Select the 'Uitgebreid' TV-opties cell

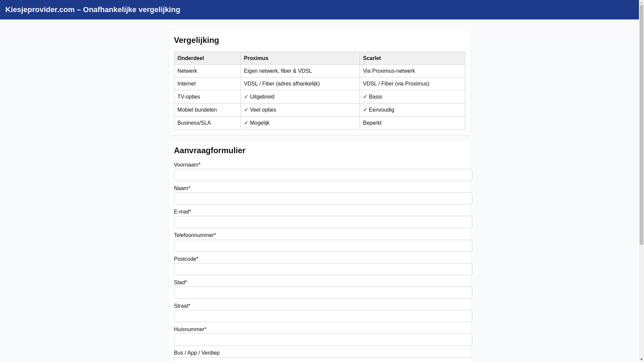300,97
